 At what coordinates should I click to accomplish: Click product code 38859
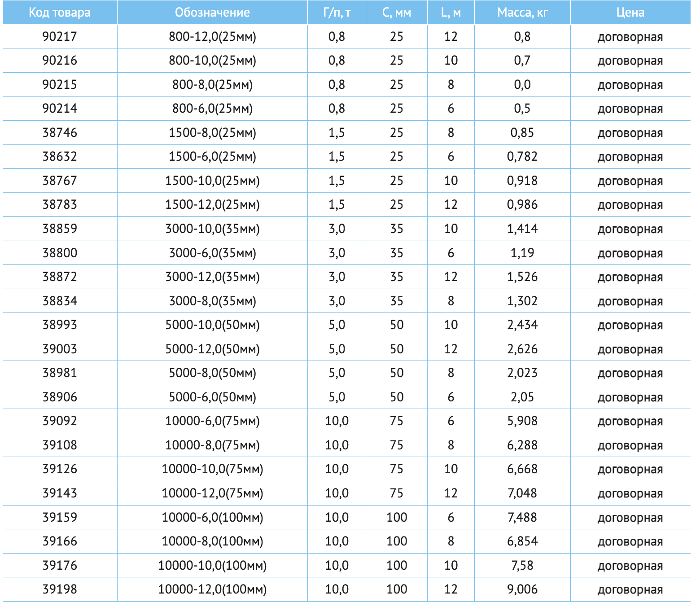(x=60, y=229)
